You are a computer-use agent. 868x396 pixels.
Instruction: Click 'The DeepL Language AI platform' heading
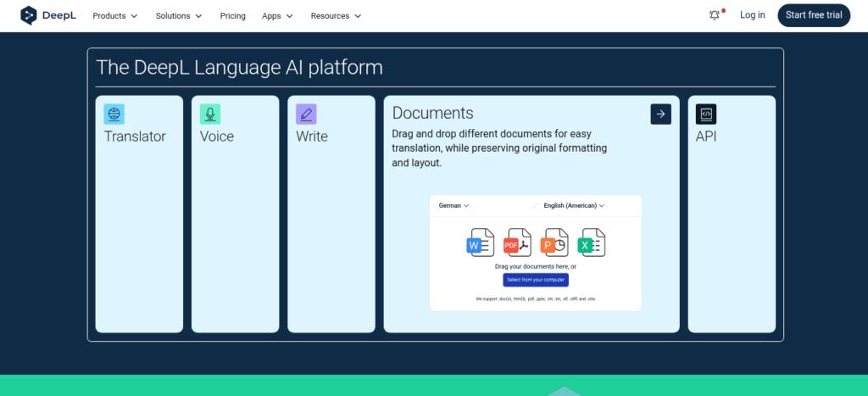239,68
